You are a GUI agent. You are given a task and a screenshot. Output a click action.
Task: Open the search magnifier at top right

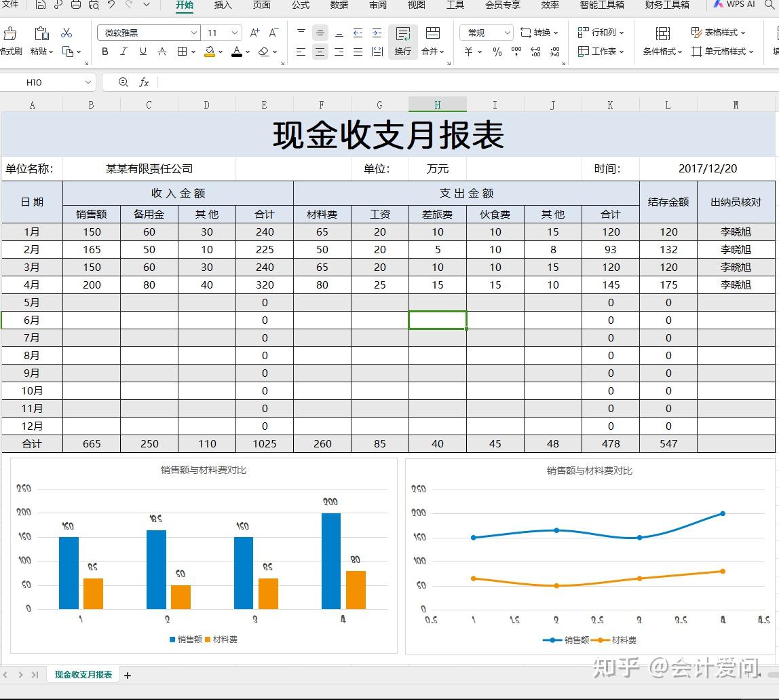click(x=769, y=5)
